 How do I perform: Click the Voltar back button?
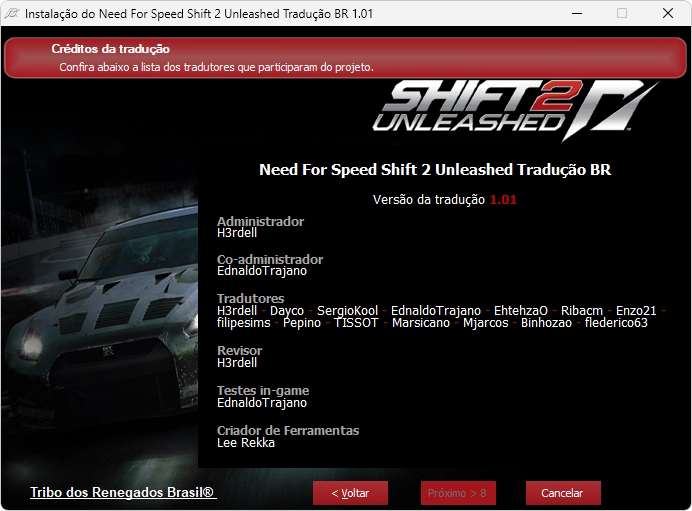pos(350,493)
